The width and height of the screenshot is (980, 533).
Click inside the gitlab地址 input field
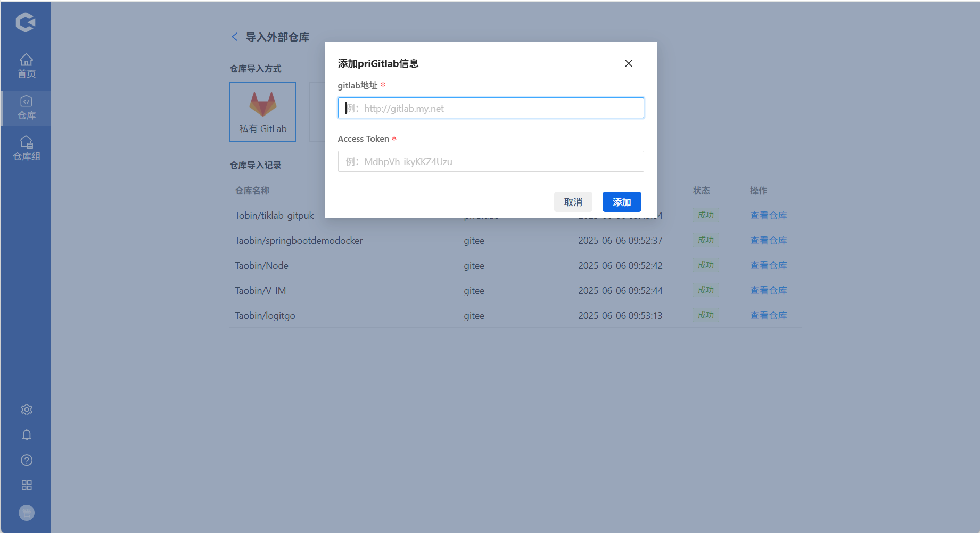(x=490, y=108)
